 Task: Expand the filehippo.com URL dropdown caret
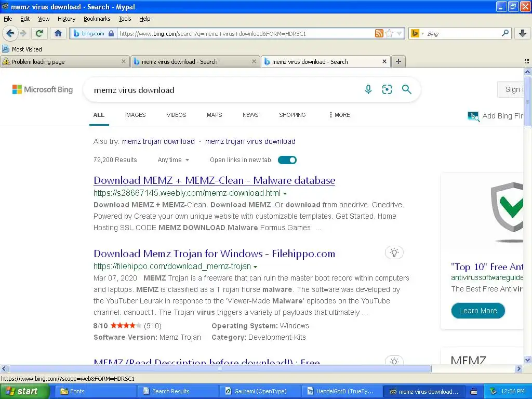pyautogui.click(x=256, y=267)
